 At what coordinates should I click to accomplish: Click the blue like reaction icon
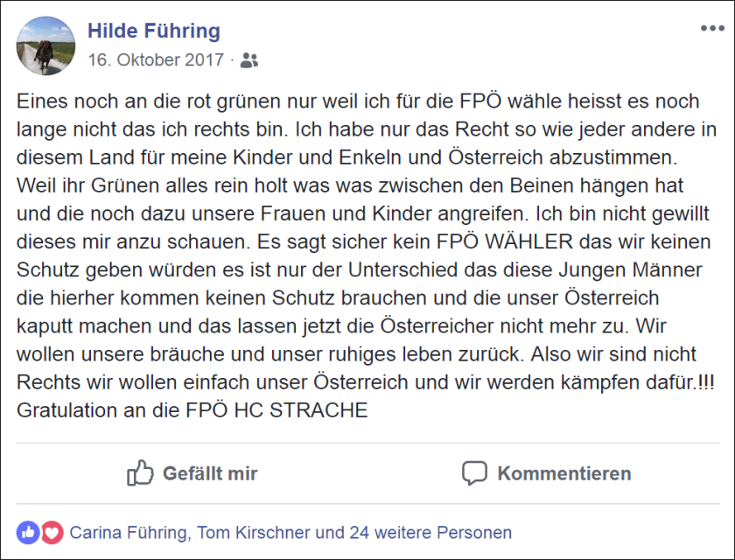(x=28, y=531)
